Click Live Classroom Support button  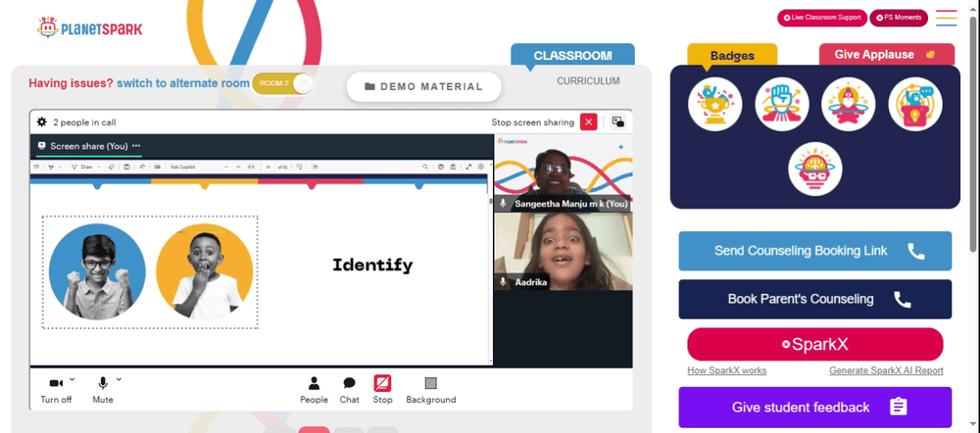coord(821,18)
